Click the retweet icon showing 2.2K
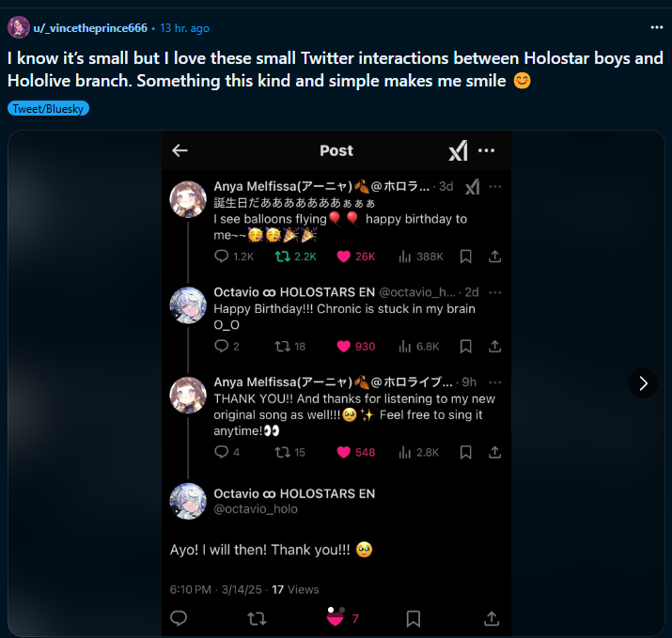 (x=283, y=257)
